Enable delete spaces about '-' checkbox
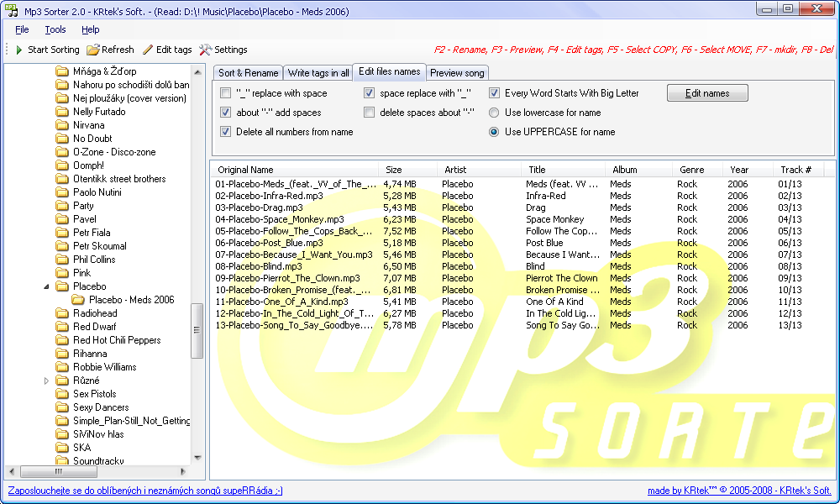The height and width of the screenshot is (504, 840). pyautogui.click(x=369, y=113)
